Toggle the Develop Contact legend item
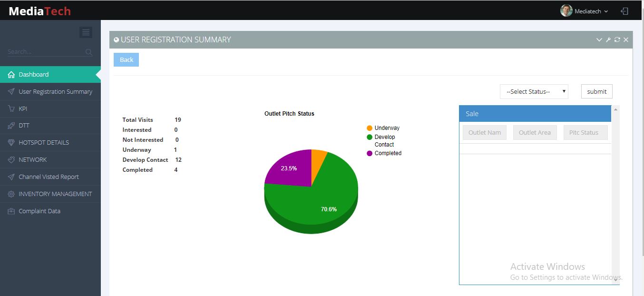 pyautogui.click(x=385, y=140)
